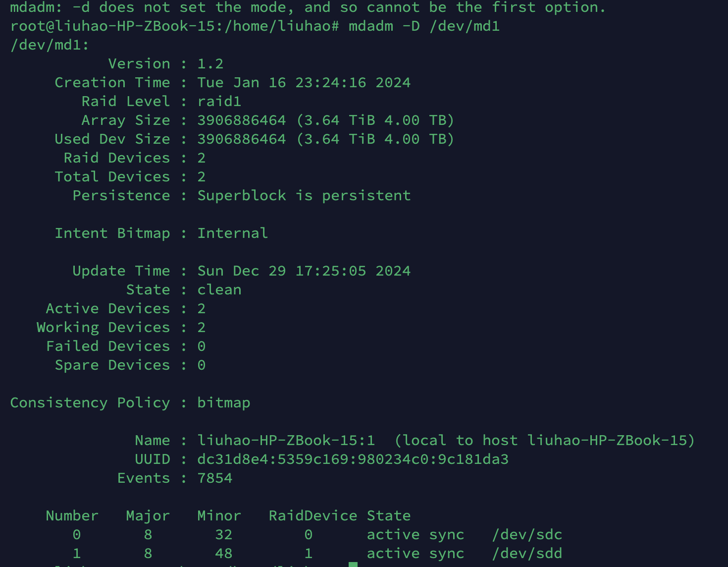Click the mdadm -D /dev/md1 command text
Screen dimensions: 728x567
(424, 26)
